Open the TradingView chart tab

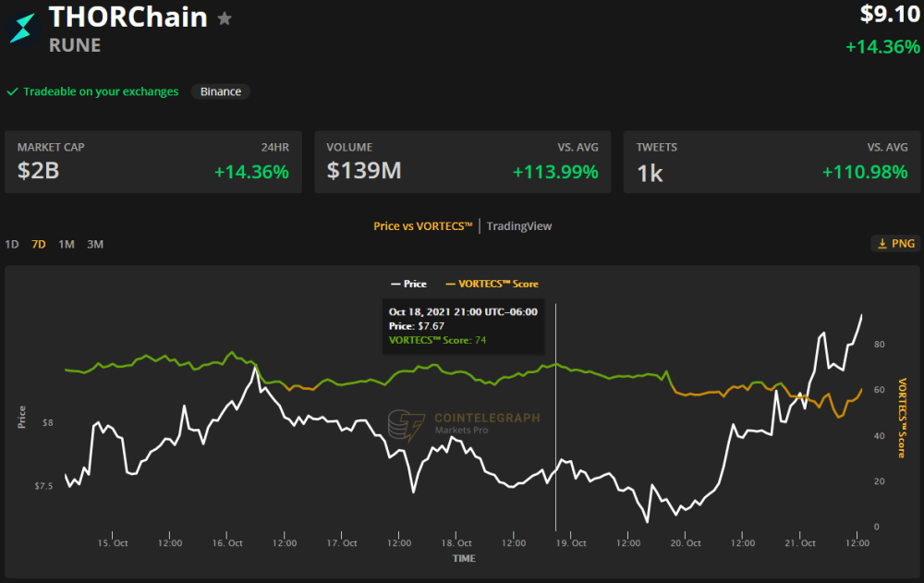(x=519, y=225)
